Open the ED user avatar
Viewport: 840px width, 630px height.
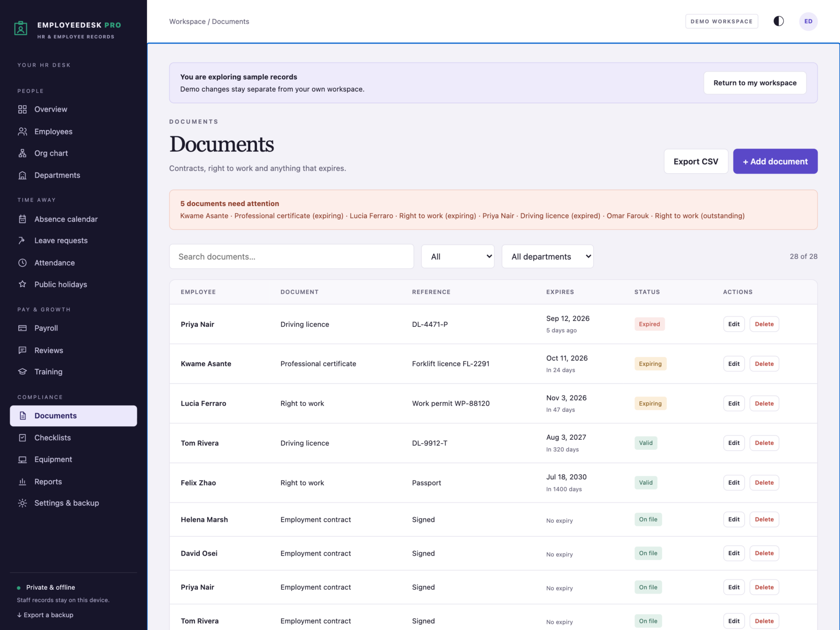[x=808, y=21]
